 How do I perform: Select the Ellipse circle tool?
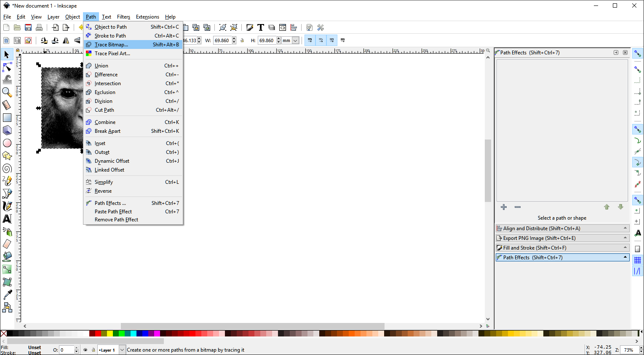7,143
